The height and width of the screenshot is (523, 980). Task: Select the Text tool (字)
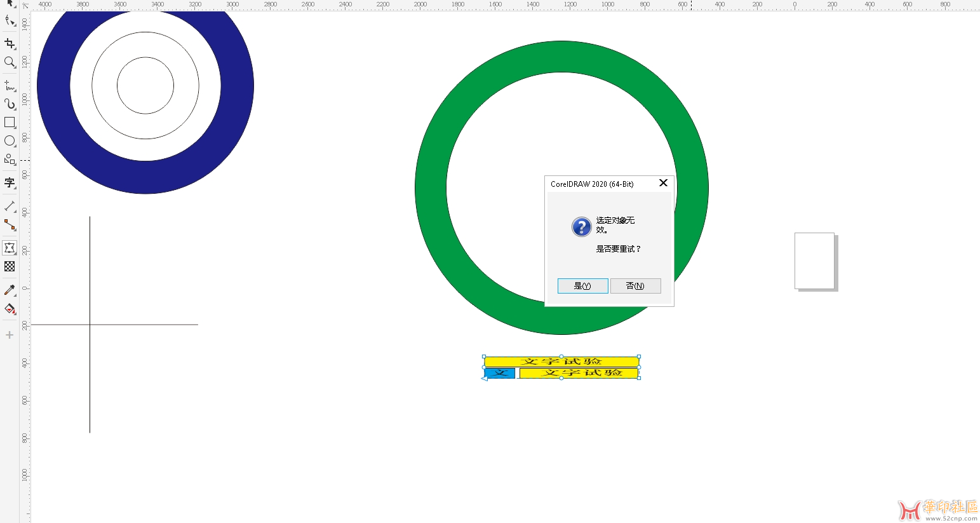(x=10, y=182)
